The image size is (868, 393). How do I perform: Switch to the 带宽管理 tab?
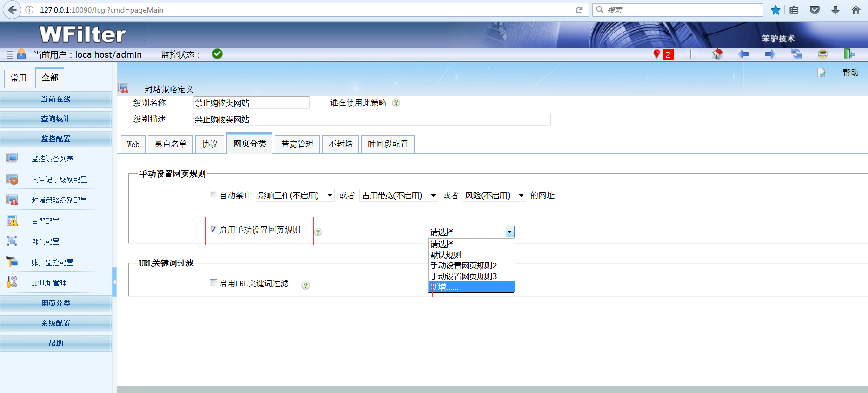pos(297,144)
